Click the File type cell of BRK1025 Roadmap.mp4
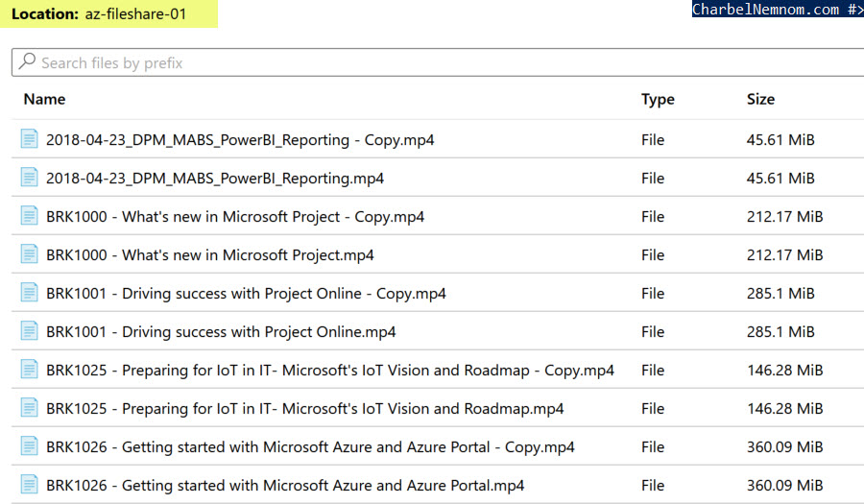864x504 pixels. pyautogui.click(x=653, y=409)
